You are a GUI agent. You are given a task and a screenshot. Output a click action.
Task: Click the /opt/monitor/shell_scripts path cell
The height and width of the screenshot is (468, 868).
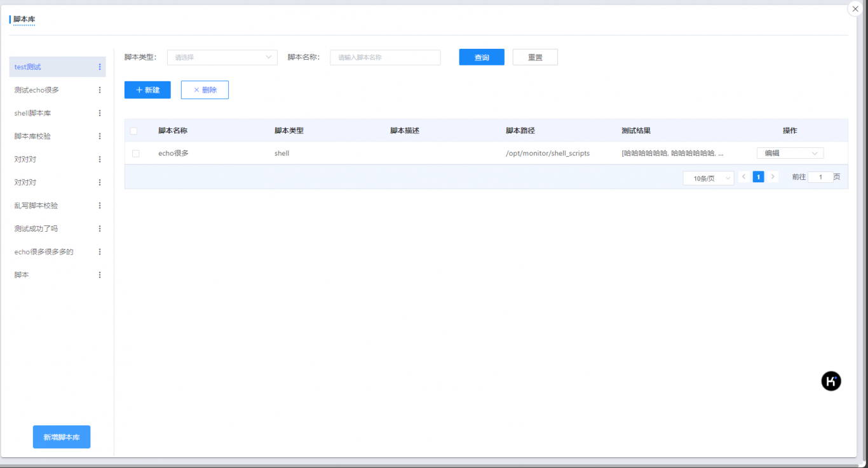548,153
